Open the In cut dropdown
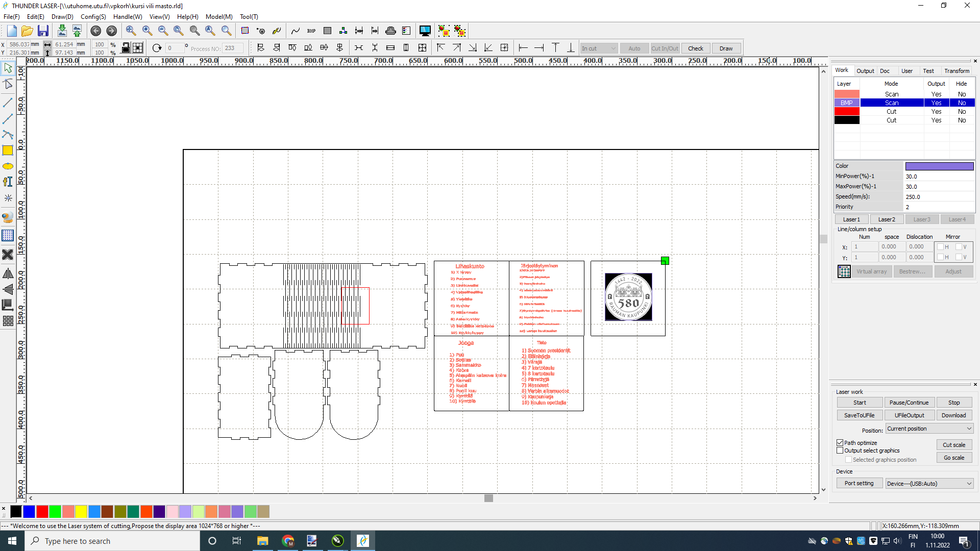The image size is (980, 551). (599, 48)
